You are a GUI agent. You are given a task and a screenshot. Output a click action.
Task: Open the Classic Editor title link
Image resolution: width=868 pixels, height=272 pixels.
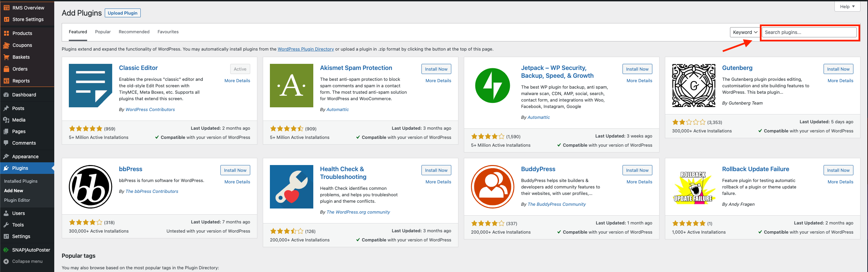click(138, 68)
